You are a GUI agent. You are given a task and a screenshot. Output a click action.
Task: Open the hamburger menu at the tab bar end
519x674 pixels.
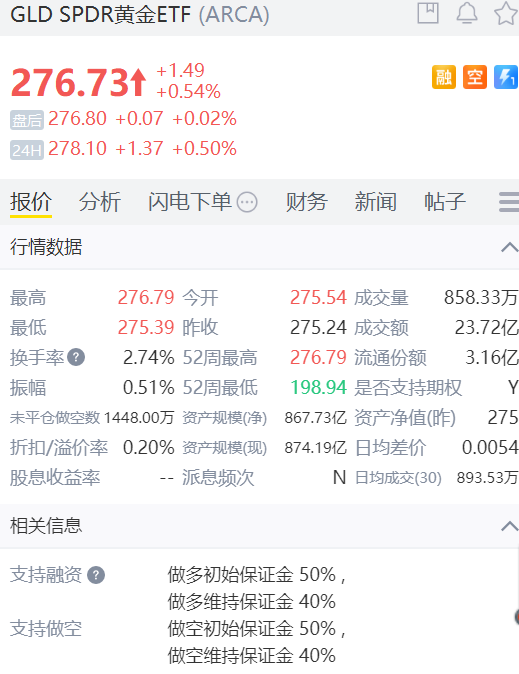[x=509, y=202]
